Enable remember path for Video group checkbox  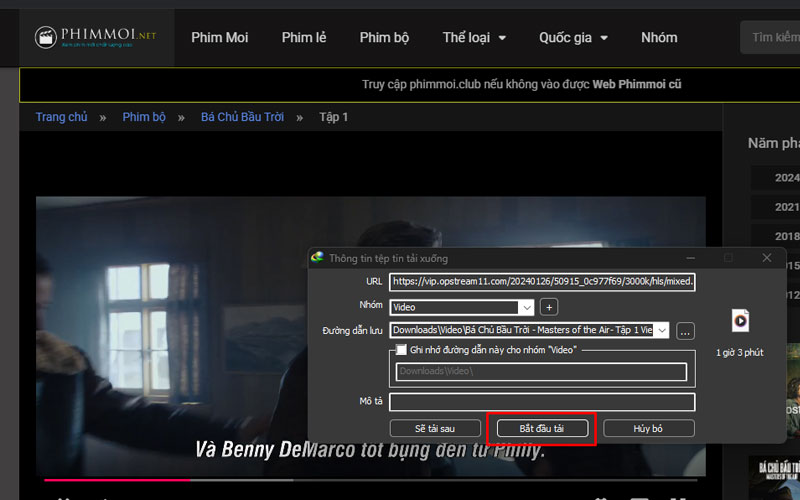402,350
